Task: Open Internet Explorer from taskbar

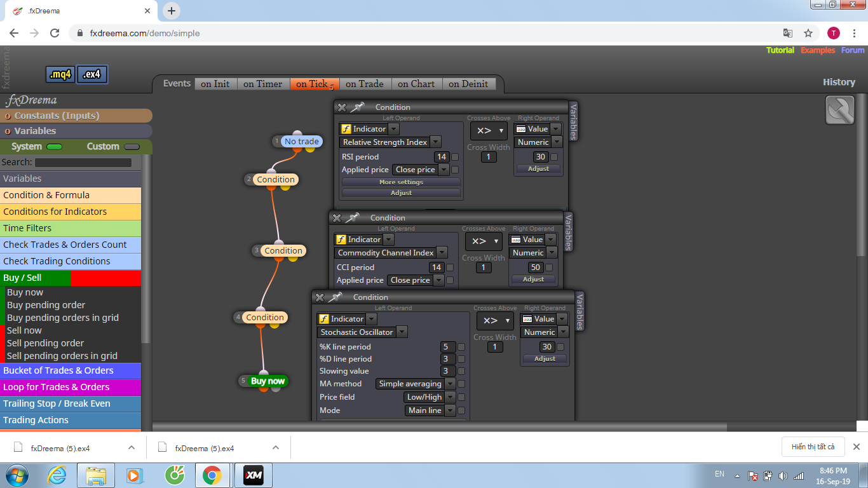Action: pos(57,475)
